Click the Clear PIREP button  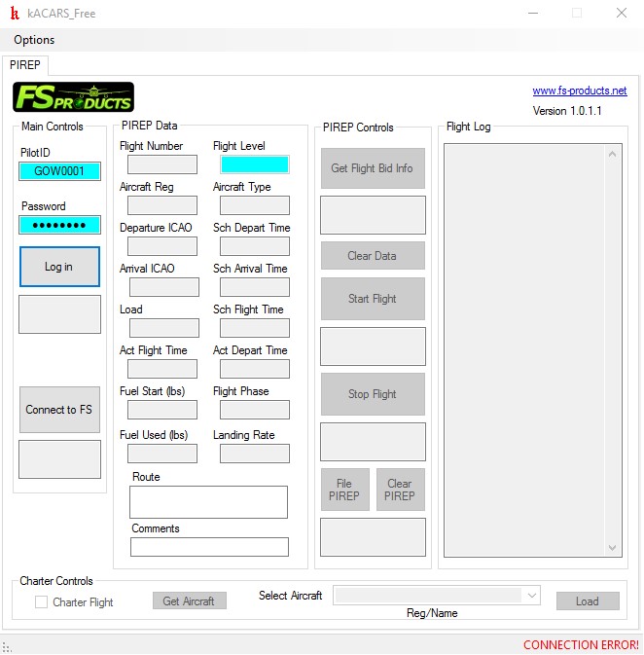point(401,490)
